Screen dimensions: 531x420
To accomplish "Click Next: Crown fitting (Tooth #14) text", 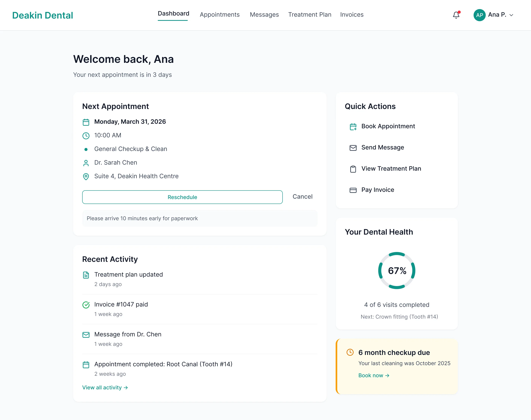I will (x=399, y=317).
